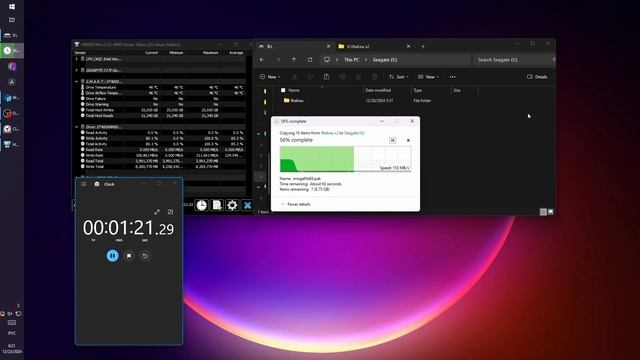The width and height of the screenshot is (640, 360).
Task: Click the copy progress speed graph
Action: (x=345, y=159)
